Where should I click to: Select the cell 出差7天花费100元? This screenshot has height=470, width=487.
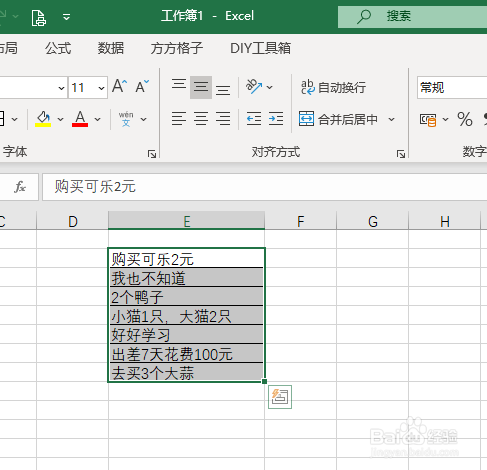(186, 353)
